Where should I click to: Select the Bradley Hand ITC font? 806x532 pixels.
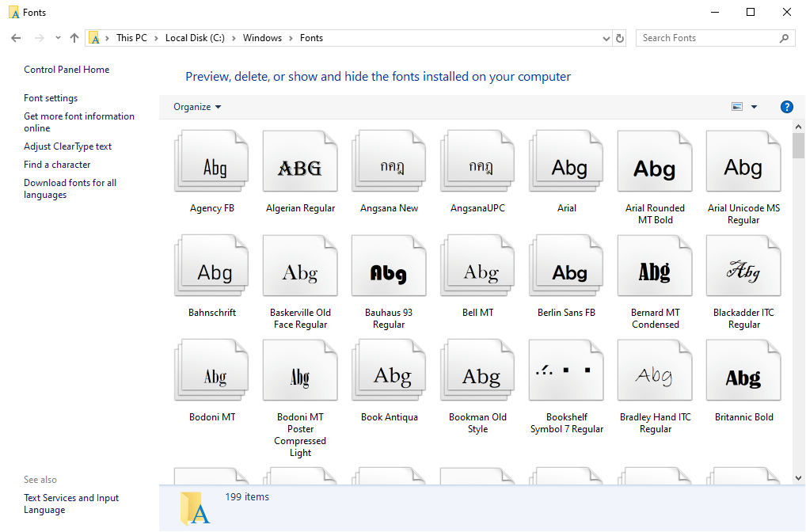[x=655, y=371]
